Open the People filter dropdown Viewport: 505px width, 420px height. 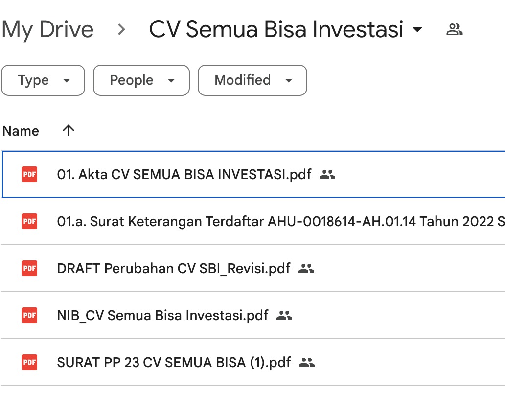click(x=141, y=80)
